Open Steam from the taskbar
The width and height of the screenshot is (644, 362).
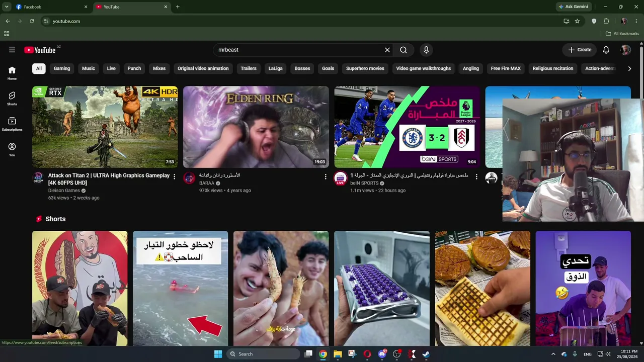426,354
